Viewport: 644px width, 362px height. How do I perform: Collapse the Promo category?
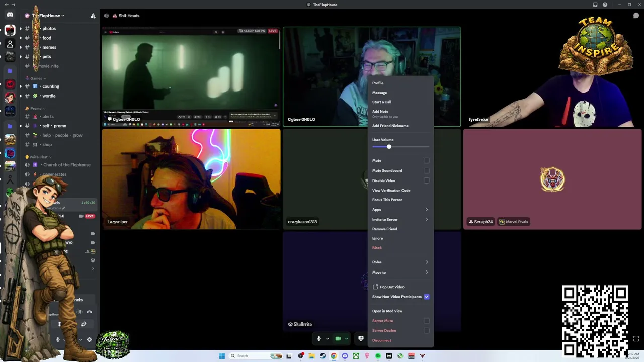pos(36,108)
